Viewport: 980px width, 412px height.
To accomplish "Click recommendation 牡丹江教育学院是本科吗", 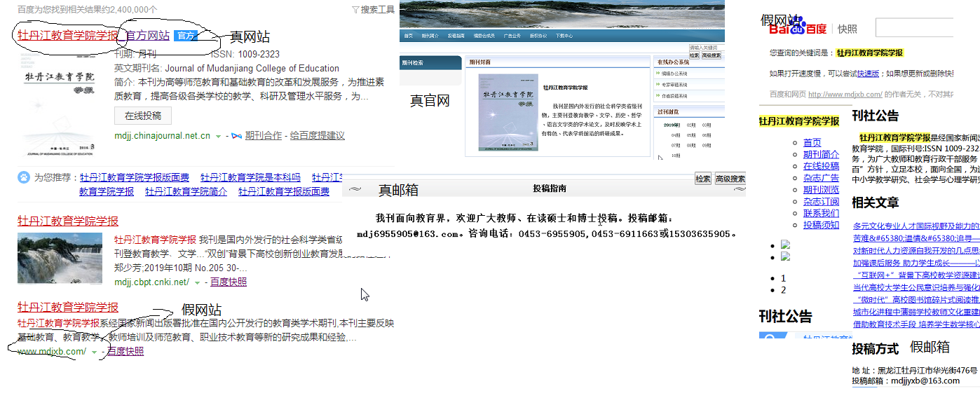I will pos(250,178).
